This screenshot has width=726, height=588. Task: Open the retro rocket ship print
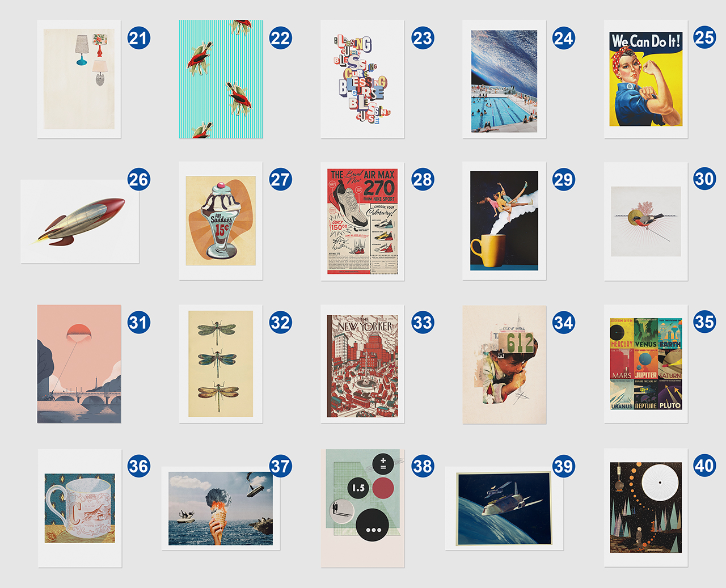pos(80,222)
